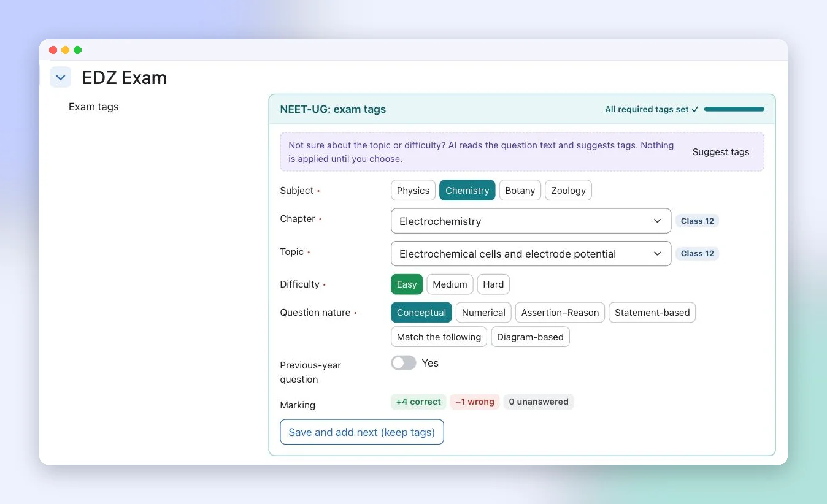This screenshot has height=504, width=827.
Task: Select Match the following question nature
Action: click(x=439, y=337)
